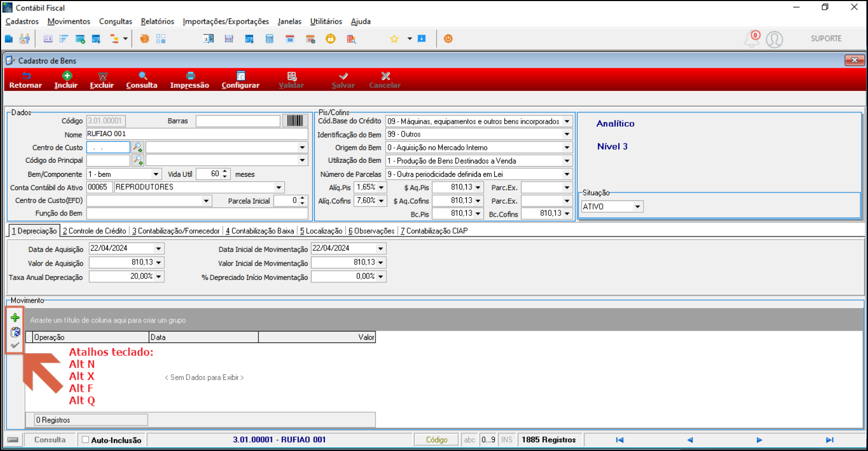
Task: Click Consulta magnifier in red toolbar
Action: (142, 80)
